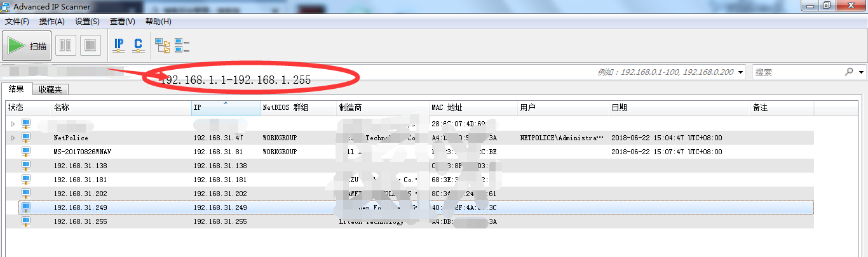
Task: Click the WORKGROUP cell in MS-20170826WNAV row
Action: 280,152
